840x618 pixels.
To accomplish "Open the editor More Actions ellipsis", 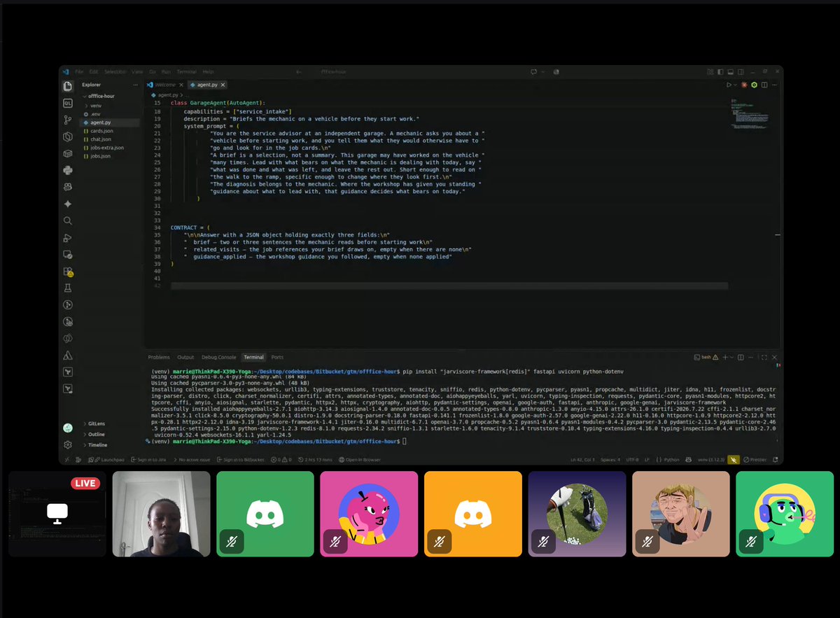I will click(773, 85).
